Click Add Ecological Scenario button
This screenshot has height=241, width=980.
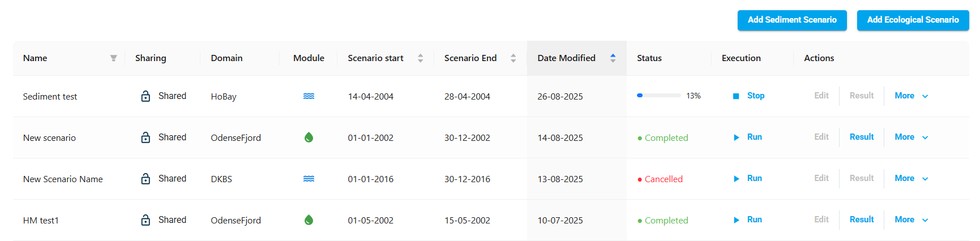pos(913,20)
